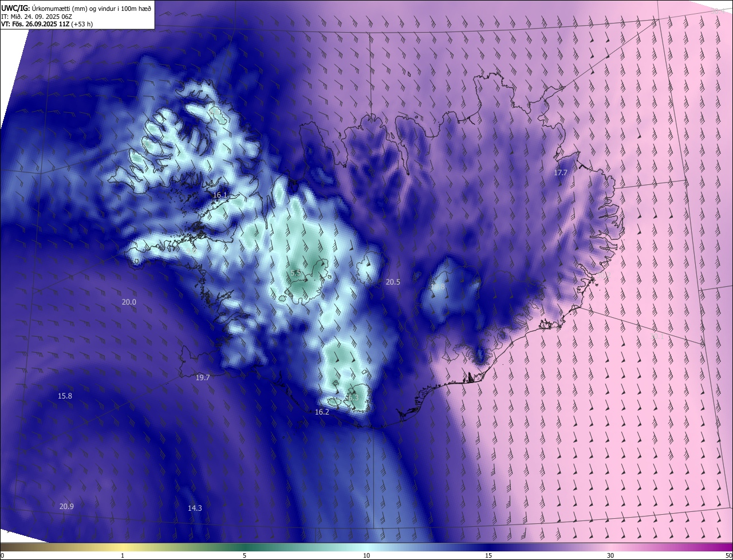Click the '16.2' value label on the map
Image resolution: width=733 pixels, height=560 pixels.
point(322,412)
